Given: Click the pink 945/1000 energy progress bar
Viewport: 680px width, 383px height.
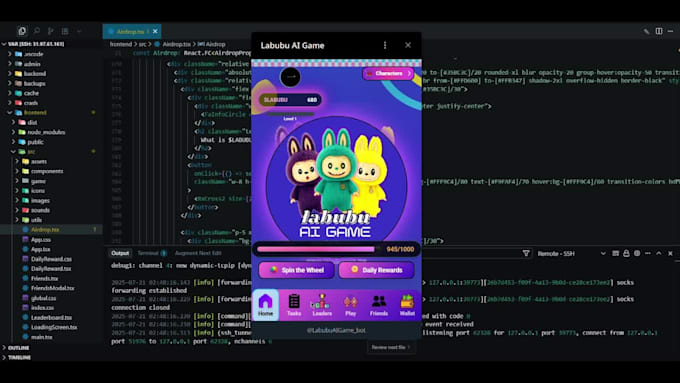Looking at the screenshot, I should 316,249.
